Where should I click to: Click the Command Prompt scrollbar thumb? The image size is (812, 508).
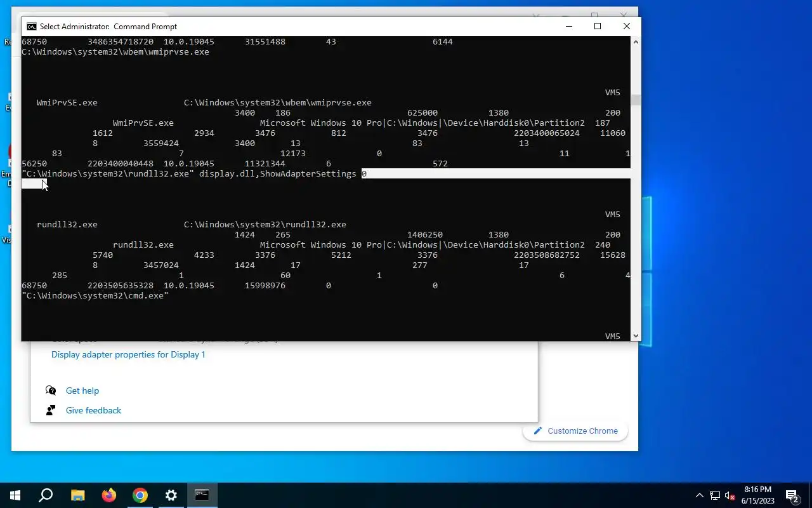coord(636,100)
